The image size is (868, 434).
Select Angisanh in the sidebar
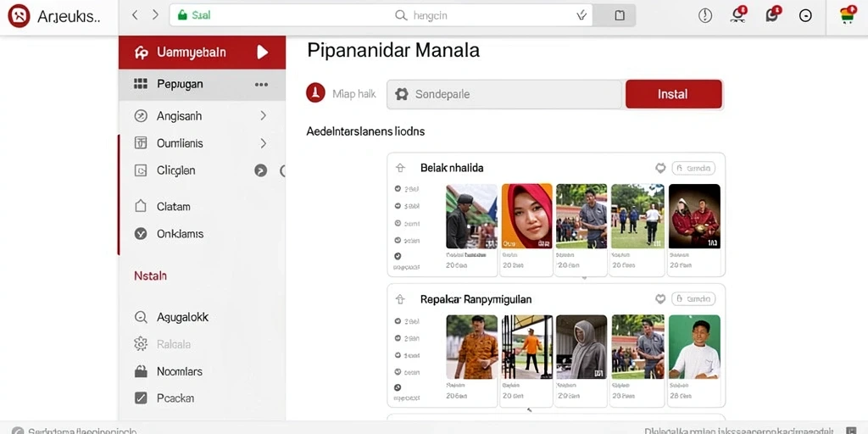click(x=179, y=116)
